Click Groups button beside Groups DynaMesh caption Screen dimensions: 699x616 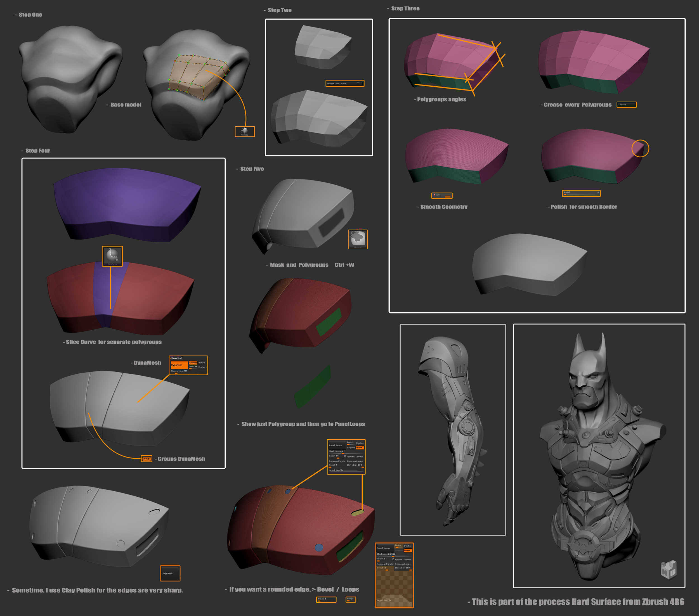pyautogui.click(x=147, y=459)
